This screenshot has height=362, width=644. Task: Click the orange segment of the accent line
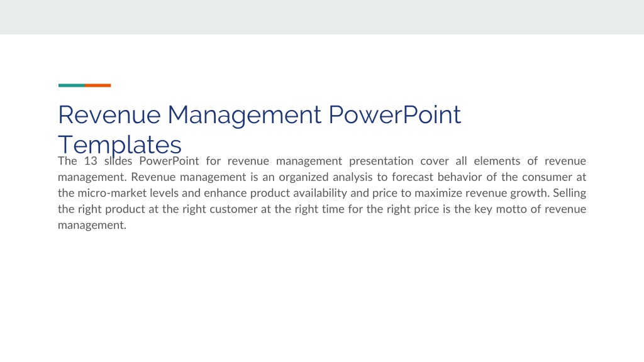pos(98,85)
